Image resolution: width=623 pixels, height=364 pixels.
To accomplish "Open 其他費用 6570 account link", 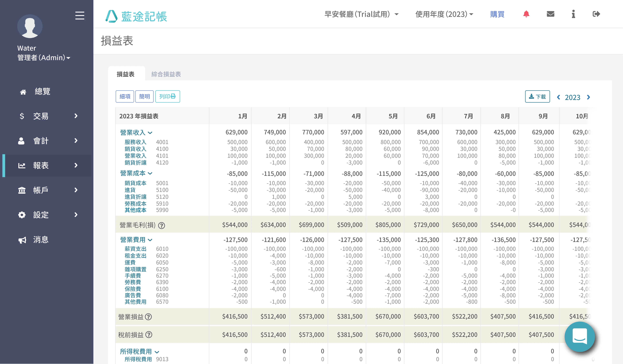I will [136, 302].
